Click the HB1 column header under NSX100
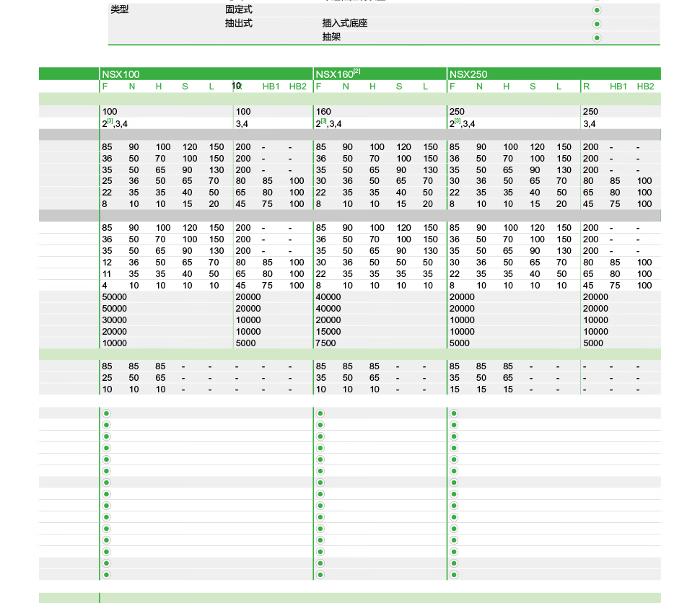700x603 pixels. coord(271,87)
